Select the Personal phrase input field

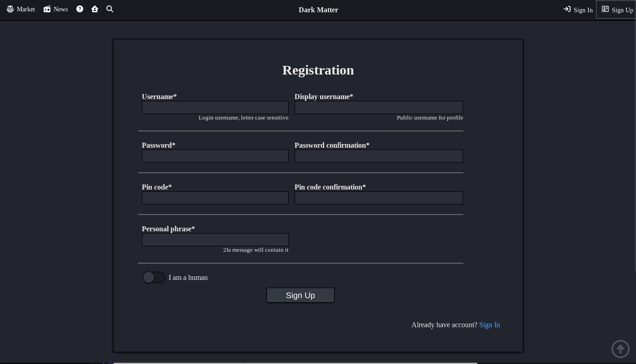(x=215, y=239)
